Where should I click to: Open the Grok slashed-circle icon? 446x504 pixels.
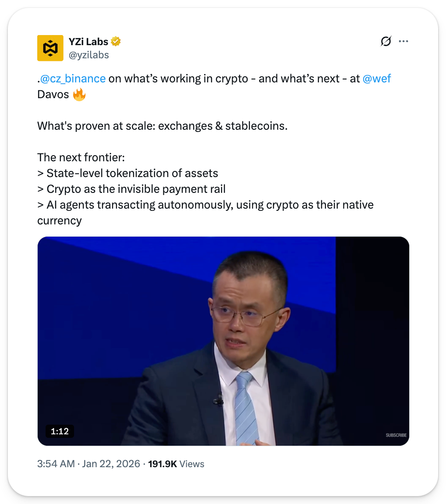[386, 41]
